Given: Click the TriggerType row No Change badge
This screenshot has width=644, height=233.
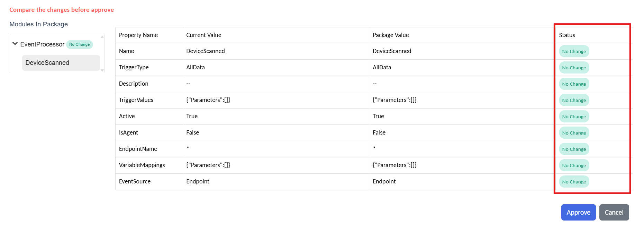Looking at the screenshot, I should pyautogui.click(x=574, y=68).
